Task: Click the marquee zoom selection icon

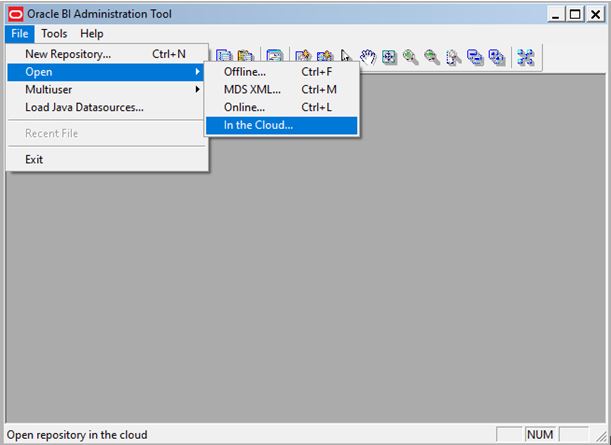Action: [453, 57]
